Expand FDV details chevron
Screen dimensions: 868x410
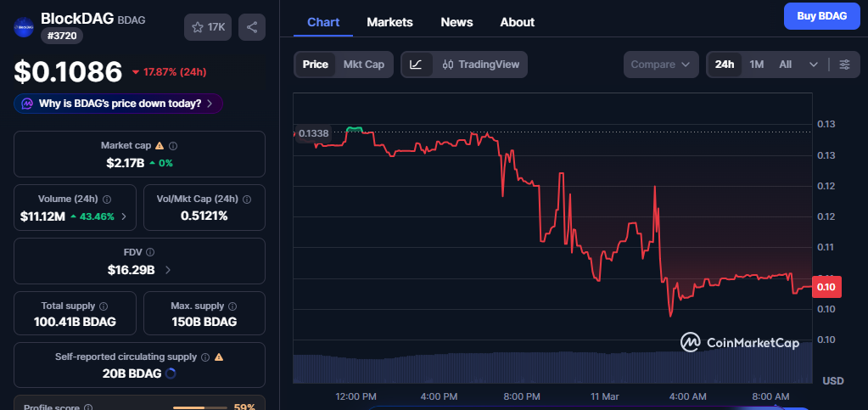(x=168, y=271)
